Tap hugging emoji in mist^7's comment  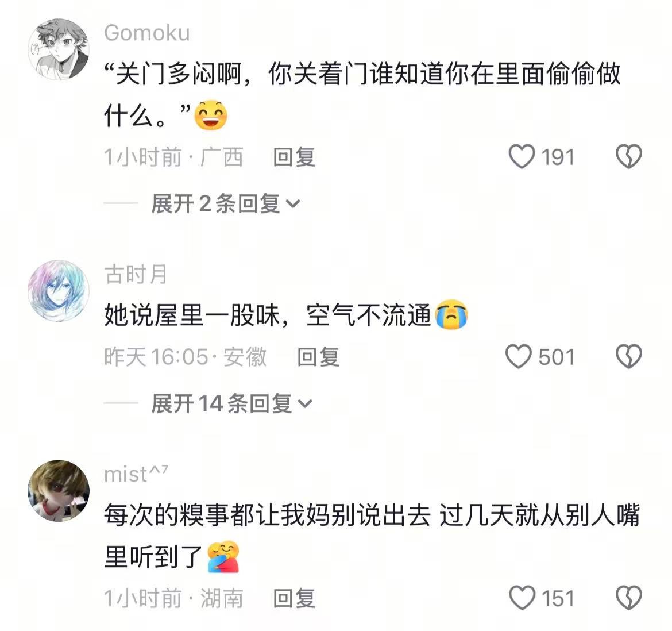pyautogui.click(x=223, y=557)
